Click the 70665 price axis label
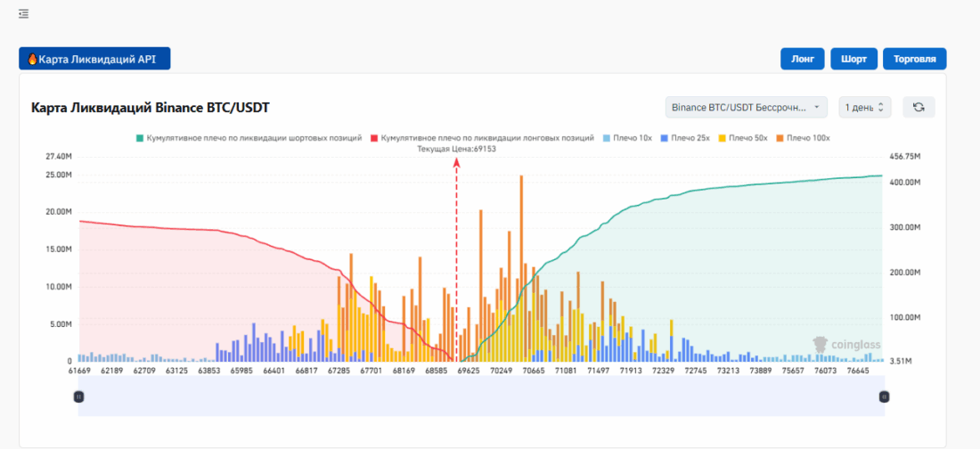980x449 pixels. pyautogui.click(x=533, y=371)
